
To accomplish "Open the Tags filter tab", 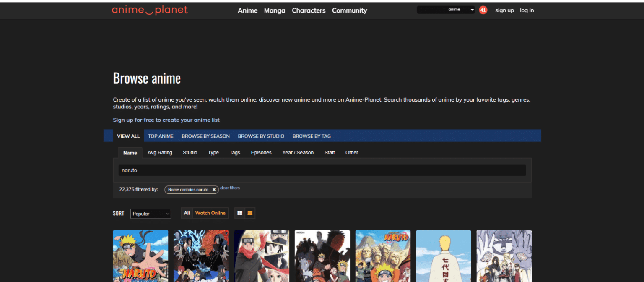I will coord(235,152).
